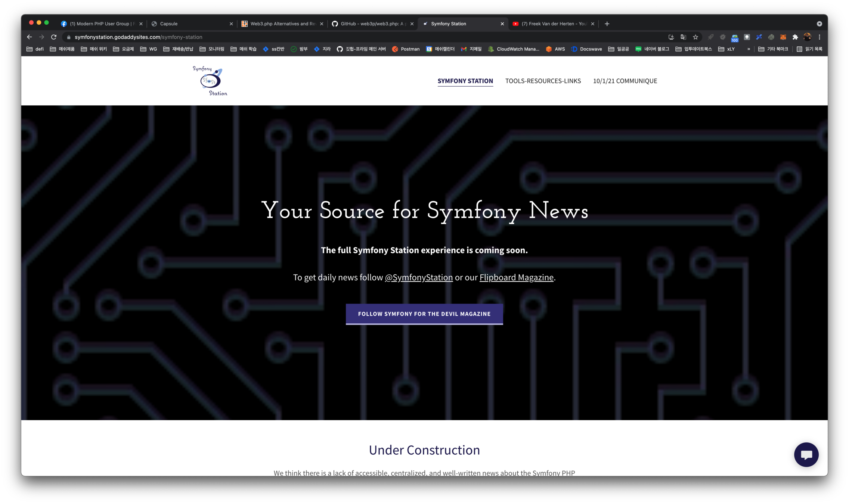Open the @SymfonyStation link

[418, 277]
